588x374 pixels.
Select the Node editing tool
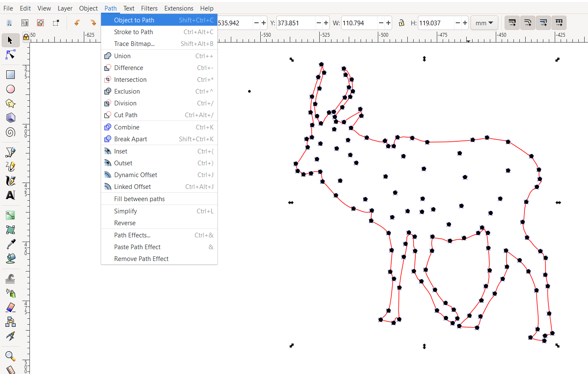point(11,55)
